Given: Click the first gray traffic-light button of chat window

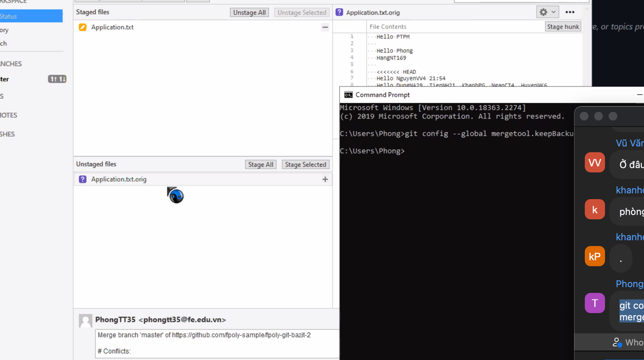Looking at the screenshot, I should [584, 116].
